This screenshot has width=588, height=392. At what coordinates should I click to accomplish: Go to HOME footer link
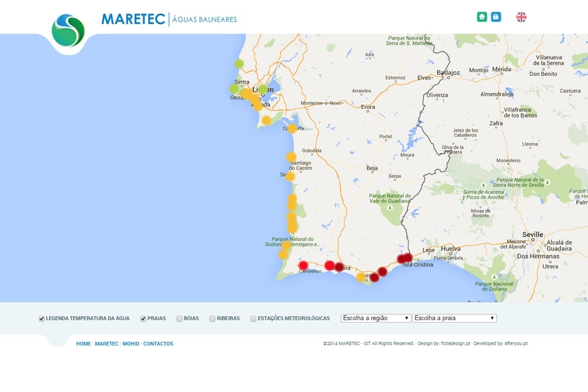tap(83, 344)
